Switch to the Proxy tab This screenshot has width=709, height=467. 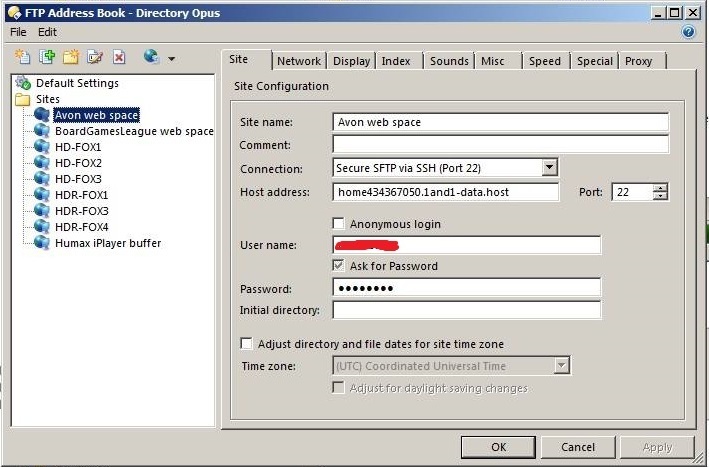pos(643,61)
